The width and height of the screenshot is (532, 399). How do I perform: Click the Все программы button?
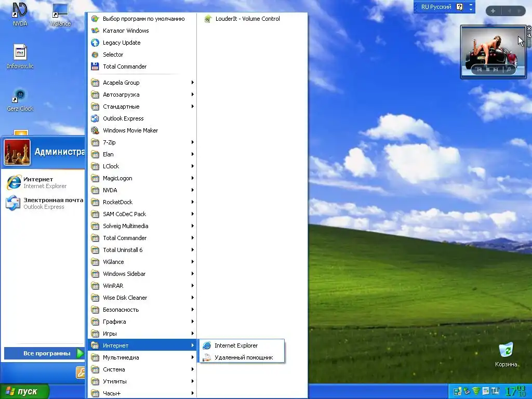pyautogui.click(x=44, y=353)
